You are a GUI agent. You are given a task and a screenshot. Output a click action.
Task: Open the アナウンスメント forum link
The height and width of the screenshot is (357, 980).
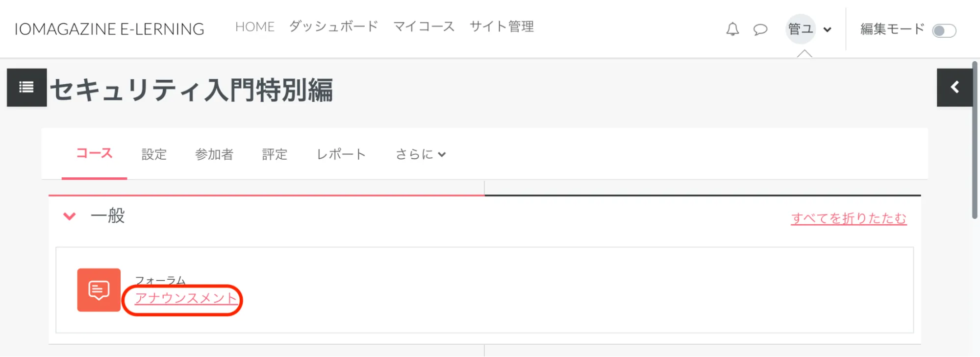pyautogui.click(x=186, y=298)
